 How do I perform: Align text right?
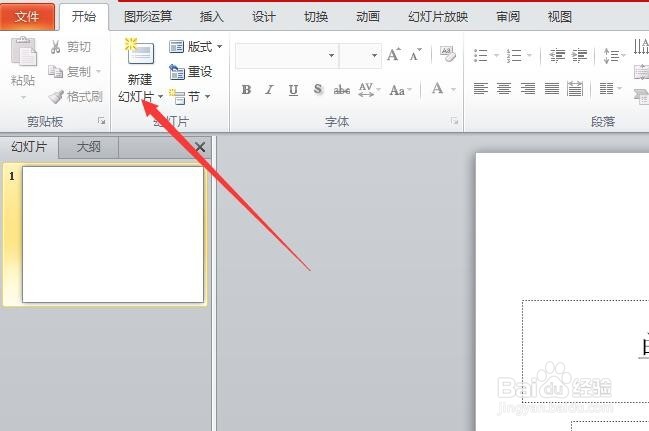(x=528, y=88)
